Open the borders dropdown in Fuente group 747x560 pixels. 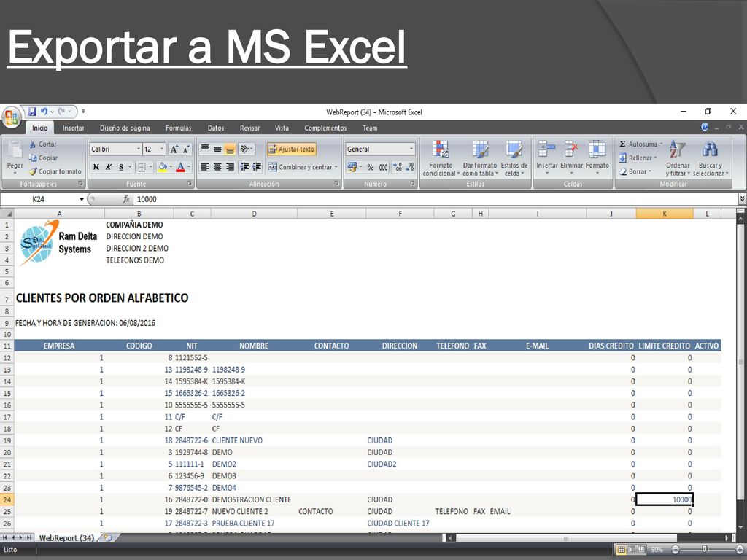pyautogui.click(x=150, y=167)
